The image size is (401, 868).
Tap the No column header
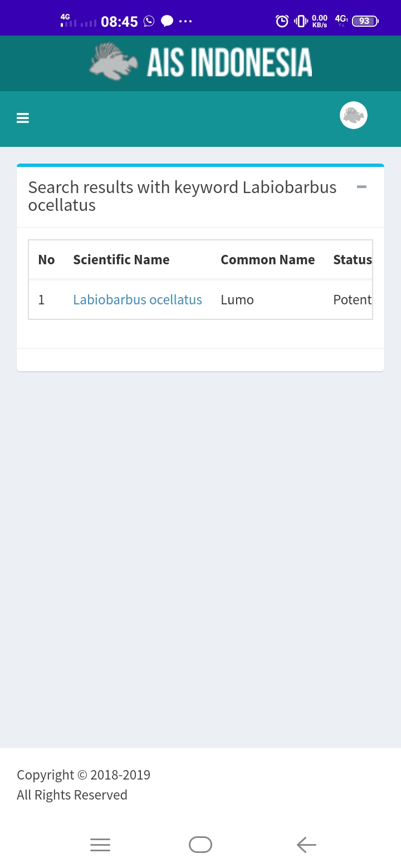[46, 260]
